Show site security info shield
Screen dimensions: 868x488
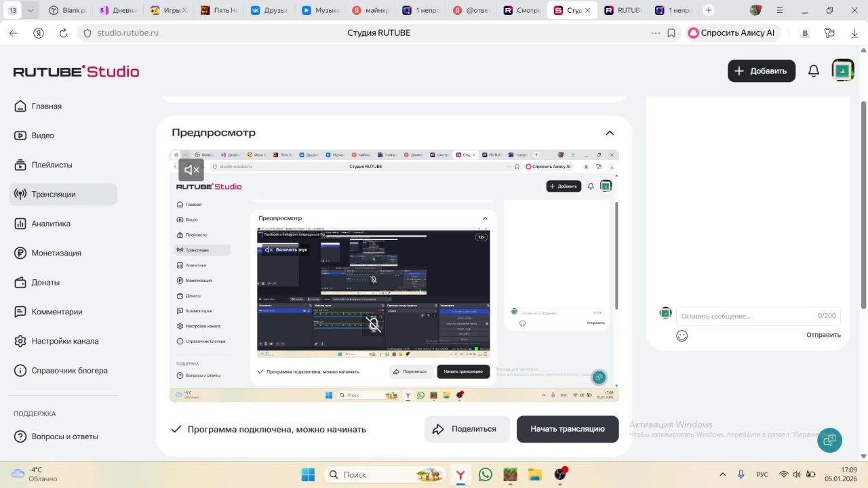pos(87,33)
